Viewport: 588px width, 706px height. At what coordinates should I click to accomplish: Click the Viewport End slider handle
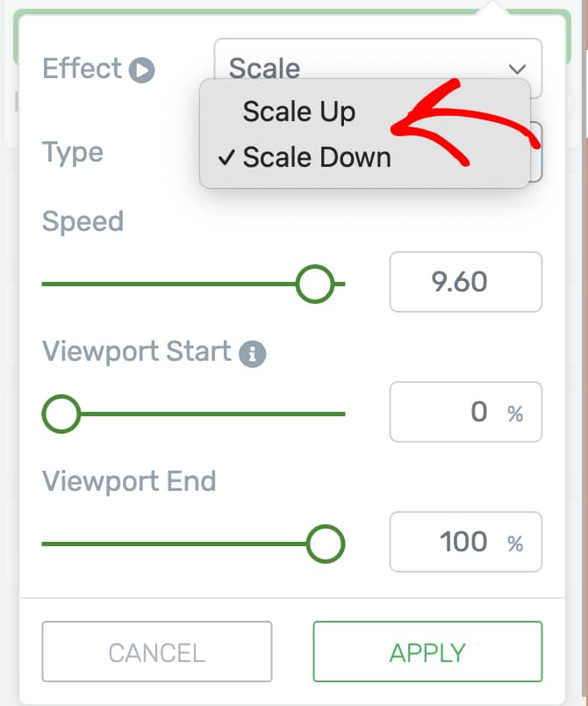[x=326, y=544]
